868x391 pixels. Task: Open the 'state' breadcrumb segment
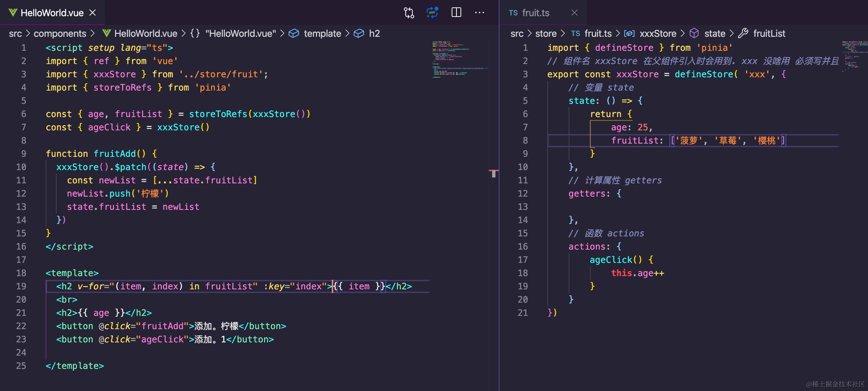715,34
